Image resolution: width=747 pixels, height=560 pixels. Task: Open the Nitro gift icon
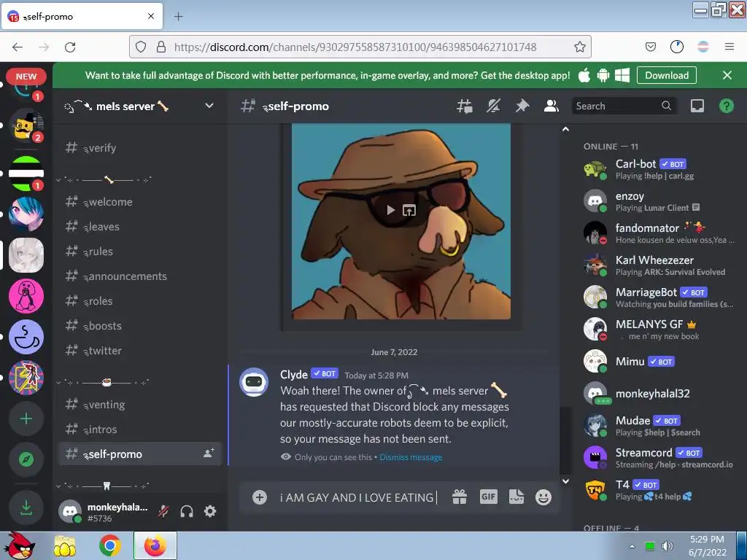[x=460, y=497]
